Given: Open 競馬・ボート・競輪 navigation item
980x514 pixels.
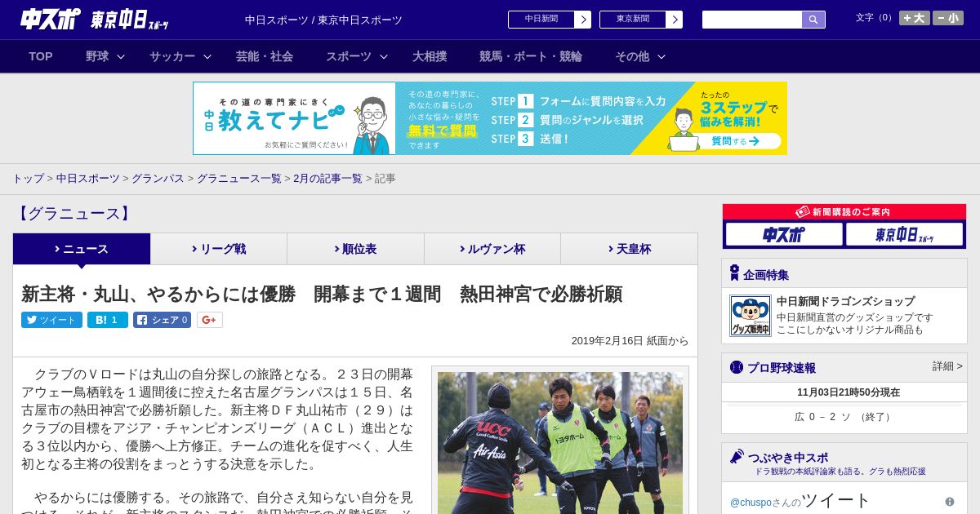Looking at the screenshot, I should tap(531, 56).
